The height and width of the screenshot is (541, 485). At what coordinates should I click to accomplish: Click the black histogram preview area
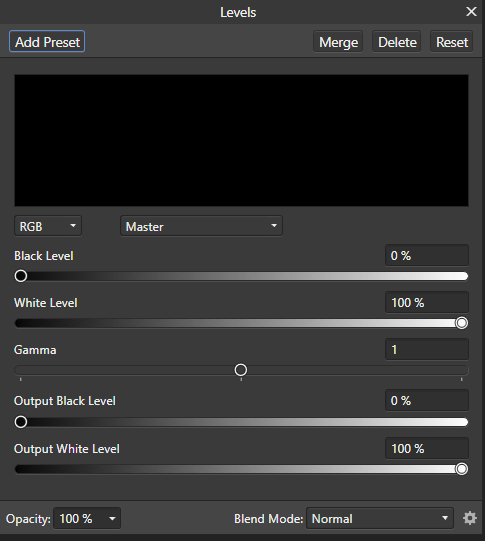241,140
